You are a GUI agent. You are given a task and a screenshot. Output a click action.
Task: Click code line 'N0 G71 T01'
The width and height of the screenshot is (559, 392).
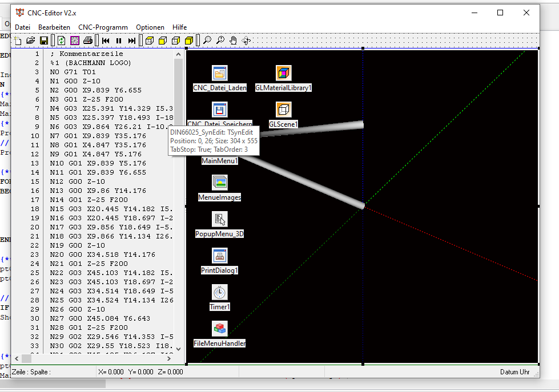(73, 72)
